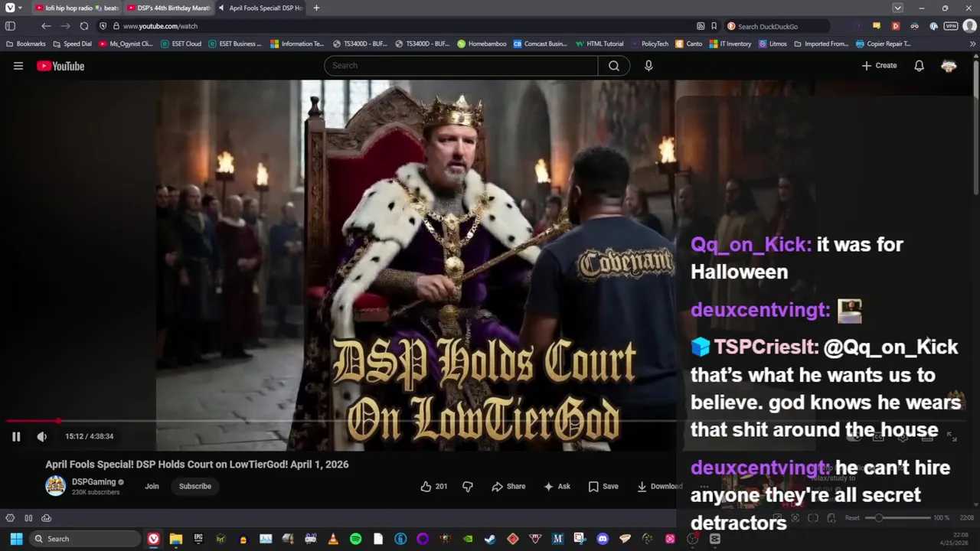Reset the page zoom level

coord(852,518)
